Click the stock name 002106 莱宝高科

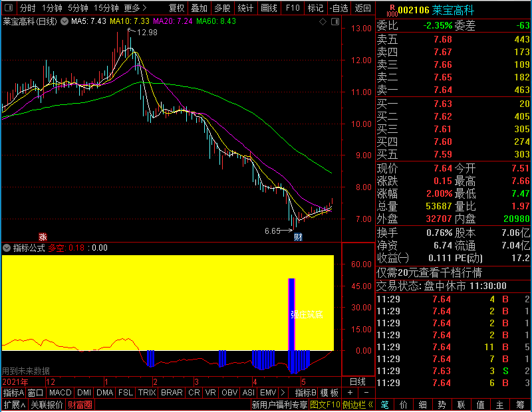(x=436, y=10)
